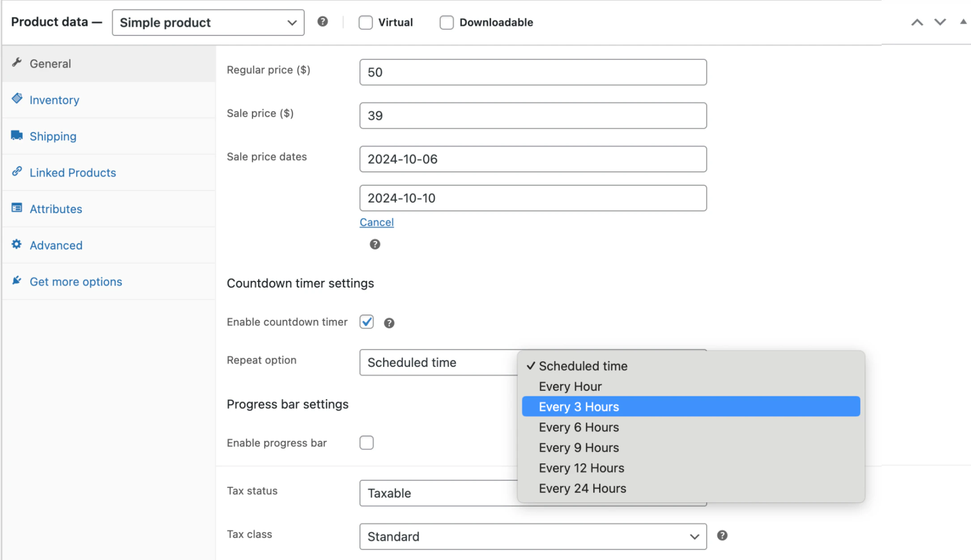
Task: Choose Scheduled time in repeat list
Action: (x=691, y=366)
